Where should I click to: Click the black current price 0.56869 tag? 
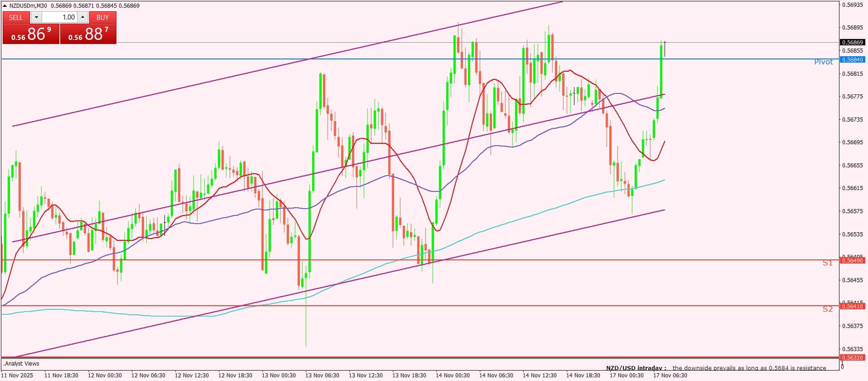853,42
